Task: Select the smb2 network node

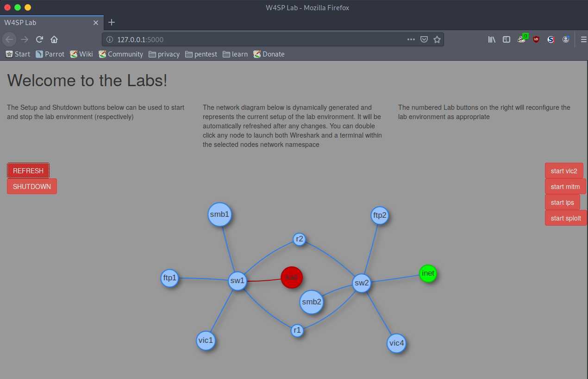Action: click(312, 302)
